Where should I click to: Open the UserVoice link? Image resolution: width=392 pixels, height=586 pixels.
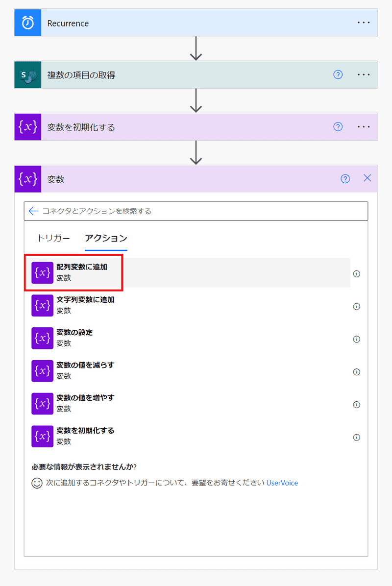pos(282,483)
